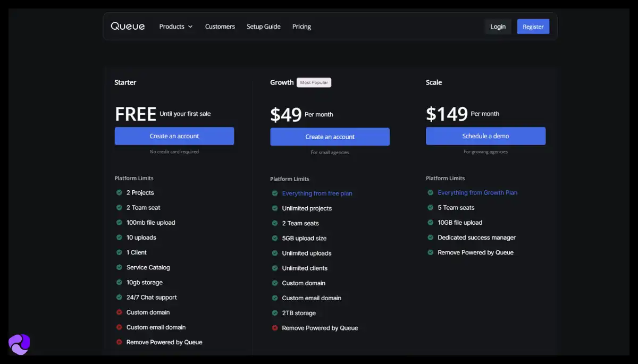Screen dimensions: 638x364
Task: Click check icon beside 10GB file upload
Action: click(431, 223)
